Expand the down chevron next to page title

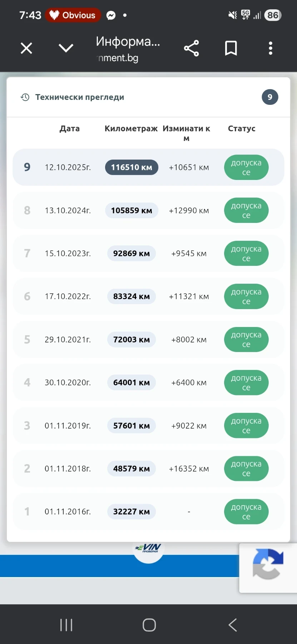coord(66,48)
